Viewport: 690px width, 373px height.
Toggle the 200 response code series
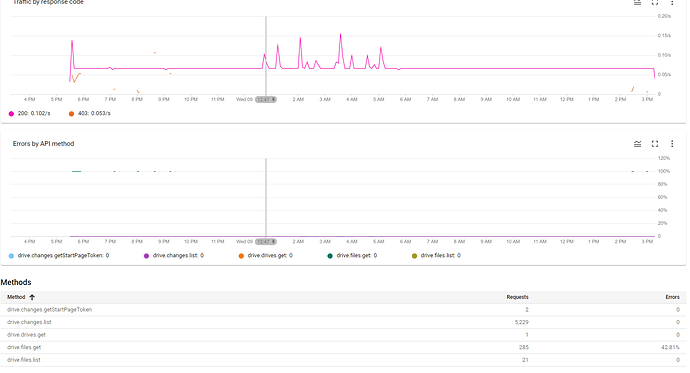[x=29, y=113]
